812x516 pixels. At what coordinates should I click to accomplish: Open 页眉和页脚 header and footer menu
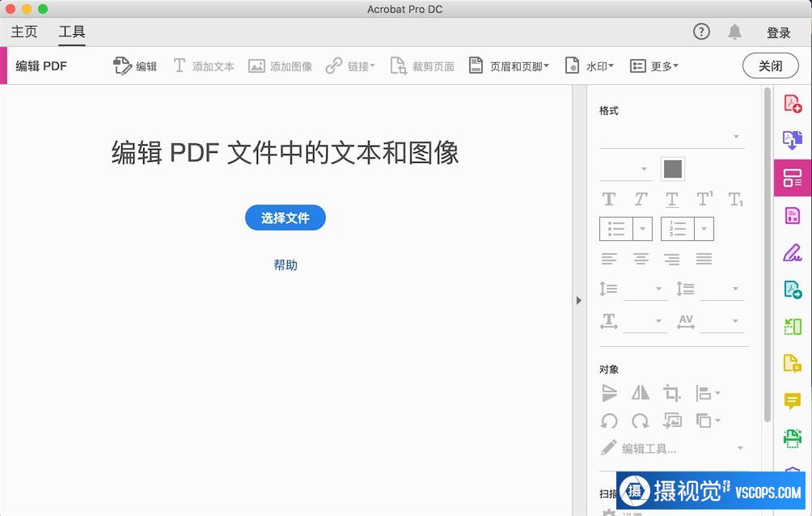tap(509, 66)
